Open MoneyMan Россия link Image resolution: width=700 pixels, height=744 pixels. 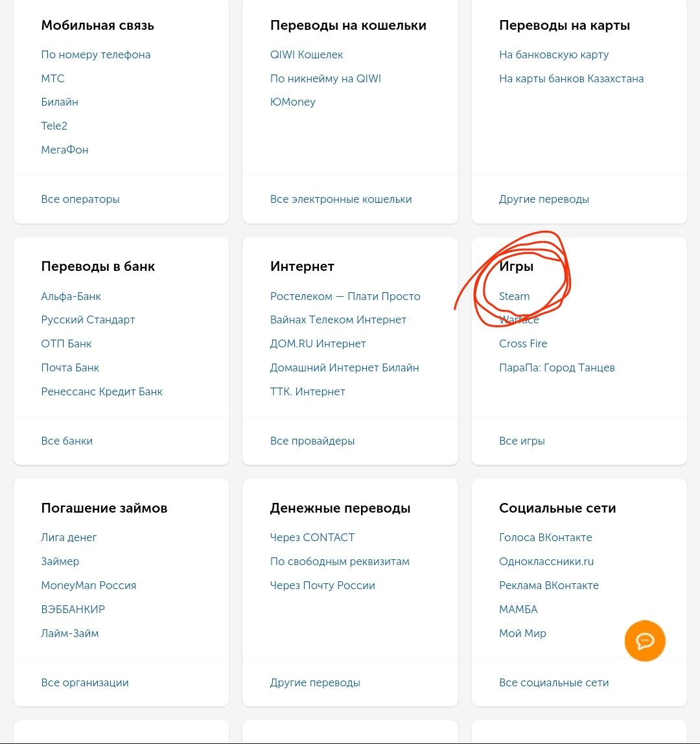(88, 585)
